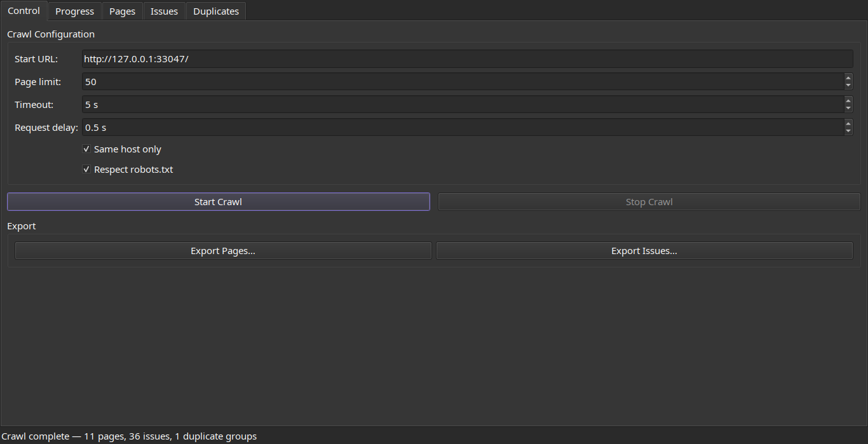Viewport: 868px width, 444px height.
Task: Switch to the Control tab
Action: click(x=24, y=11)
